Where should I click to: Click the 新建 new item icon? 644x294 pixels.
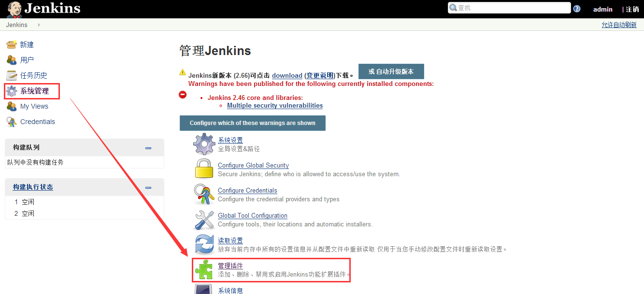[12, 44]
